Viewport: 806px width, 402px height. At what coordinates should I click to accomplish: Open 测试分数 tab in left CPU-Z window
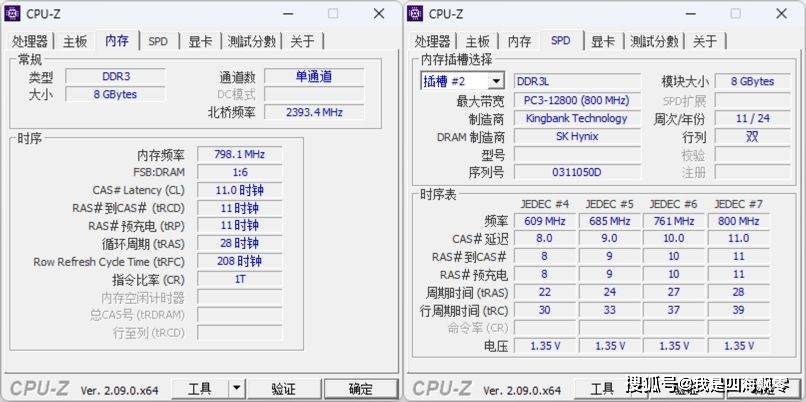click(252, 42)
